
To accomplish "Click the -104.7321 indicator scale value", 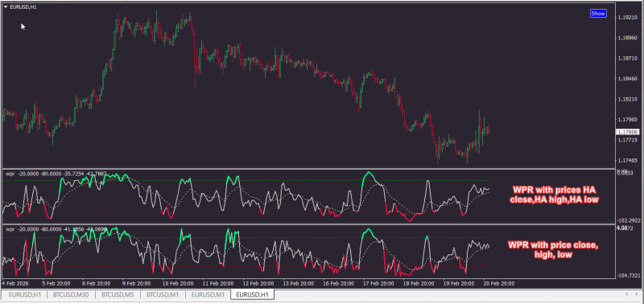I will pyautogui.click(x=629, y=276).
